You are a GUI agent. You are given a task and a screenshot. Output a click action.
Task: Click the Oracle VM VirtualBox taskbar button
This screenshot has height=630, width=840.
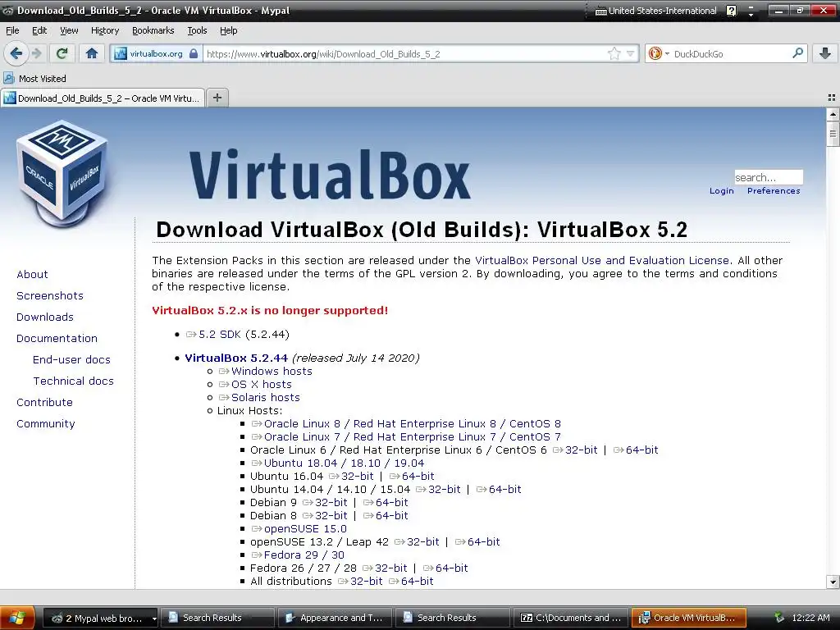click(688, 618)
